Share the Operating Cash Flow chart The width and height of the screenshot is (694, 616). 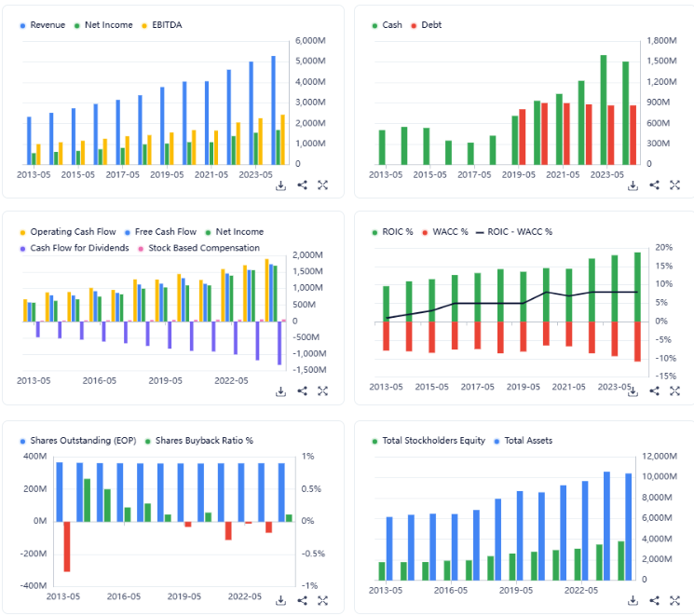click(x=303, y=391)
